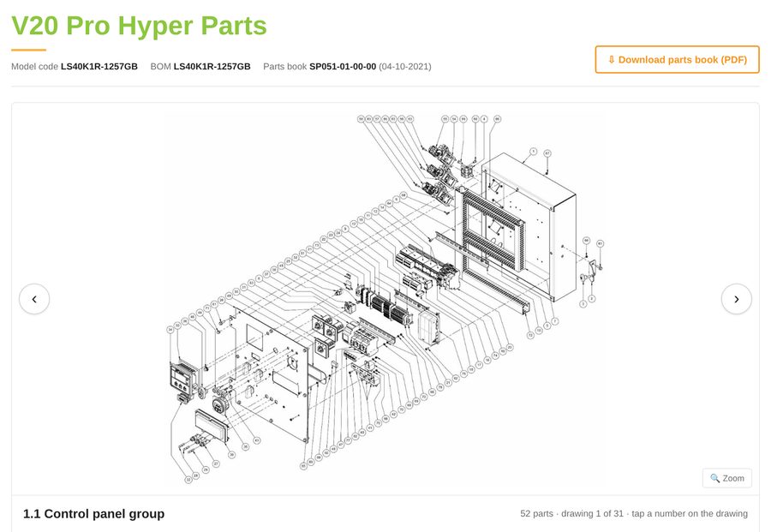Tap callout number 1 on the enclosure
This screenshot has height=532, width=771.
[x=534, y=152]
